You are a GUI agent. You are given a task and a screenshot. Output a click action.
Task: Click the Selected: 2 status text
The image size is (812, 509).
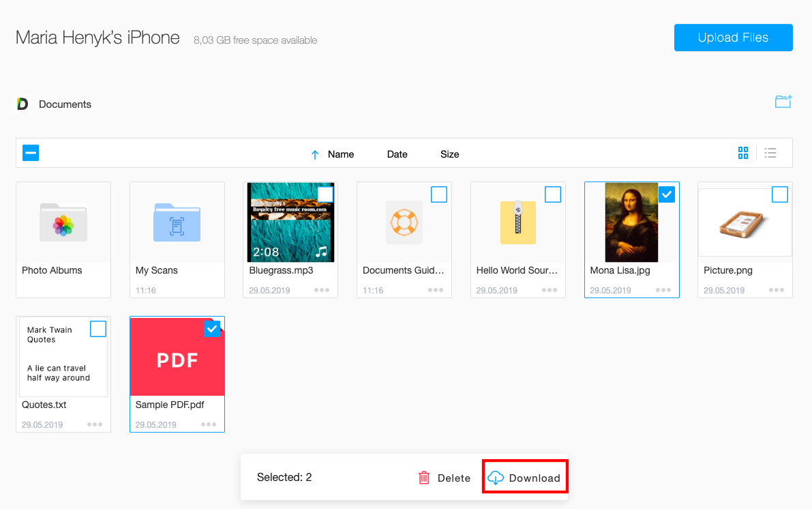tap(284, 478)
